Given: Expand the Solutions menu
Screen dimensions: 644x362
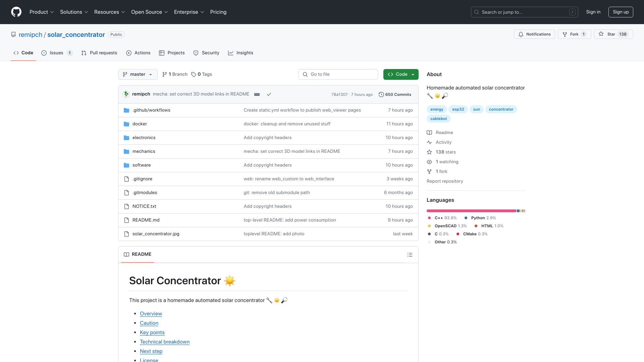Looking at the screenshot, I should (x=74, y=12).
